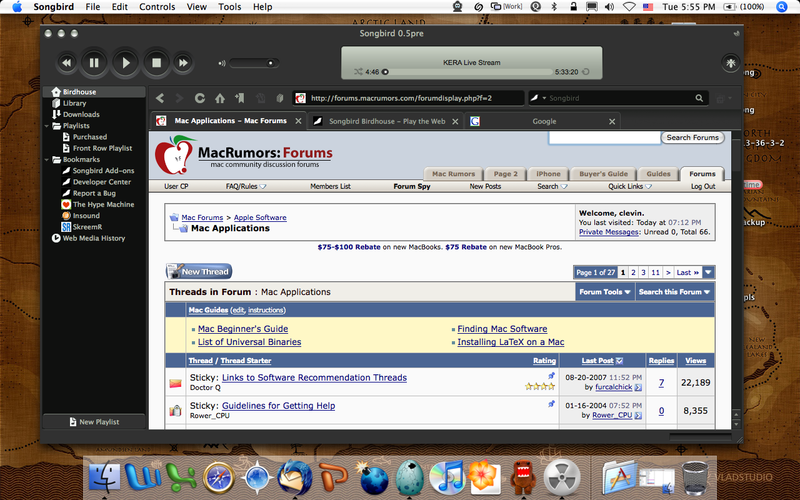
Task: Go back with the browser back arrow
Action: click(160, 98)
